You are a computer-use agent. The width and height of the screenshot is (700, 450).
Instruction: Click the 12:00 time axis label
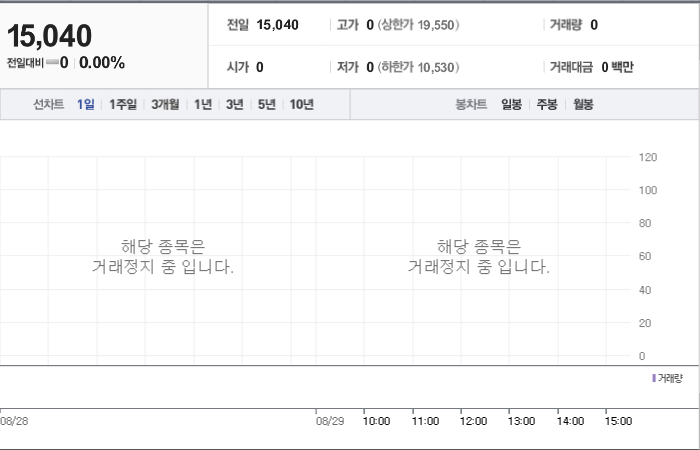[473, 421]
